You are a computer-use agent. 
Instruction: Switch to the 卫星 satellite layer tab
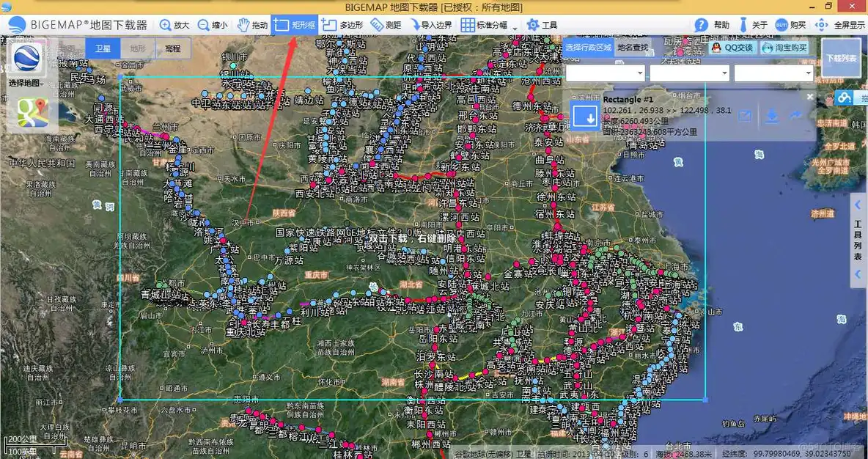pos(103,48)
